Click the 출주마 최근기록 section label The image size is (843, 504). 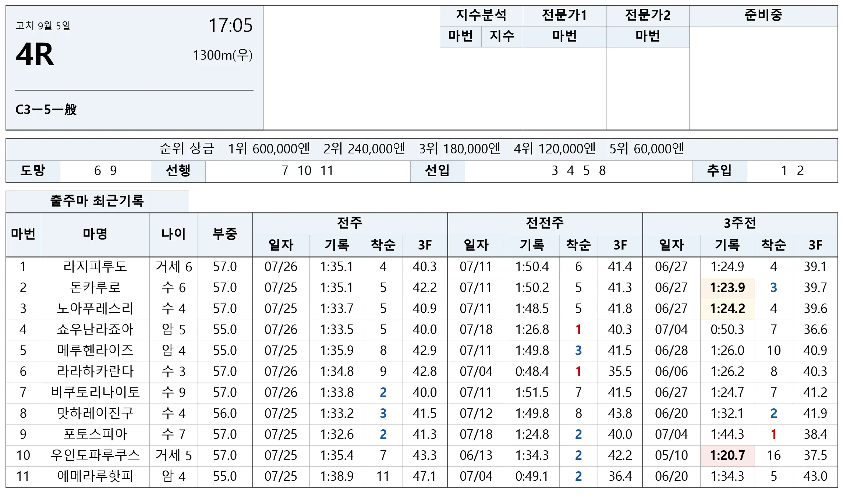[97, 201]
